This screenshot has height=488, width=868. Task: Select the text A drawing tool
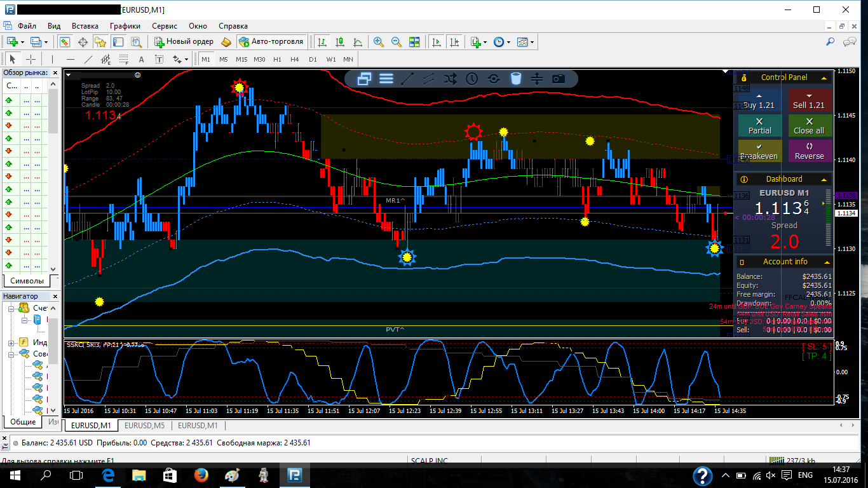tap(141, 59)
